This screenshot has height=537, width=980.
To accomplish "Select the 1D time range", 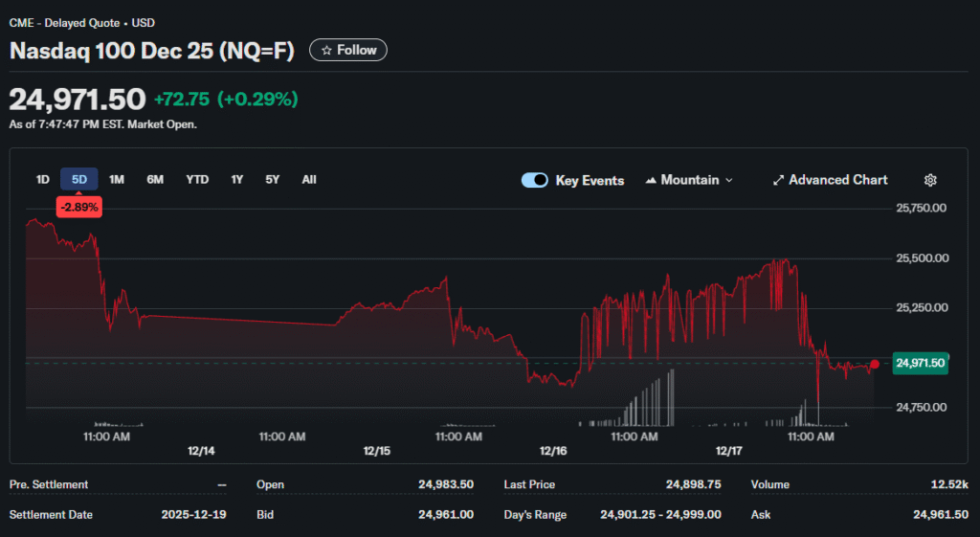I will [x=42, y=179].
